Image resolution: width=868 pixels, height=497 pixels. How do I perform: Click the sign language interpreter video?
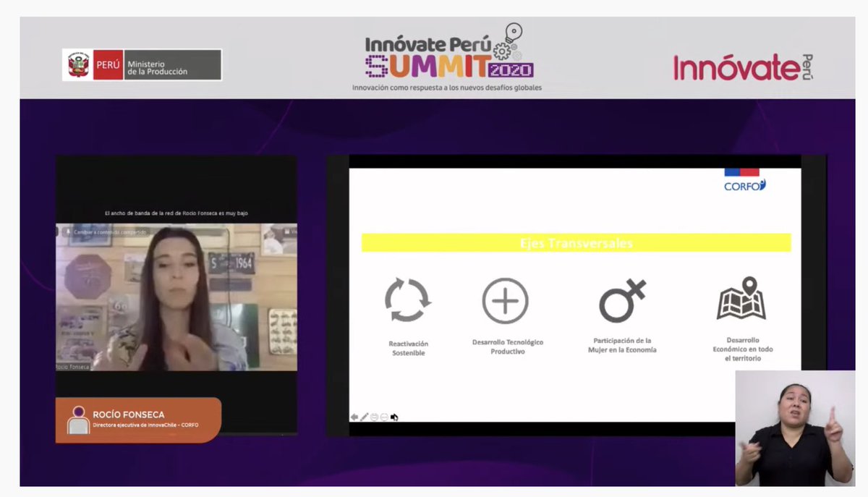tap(795, 428)
